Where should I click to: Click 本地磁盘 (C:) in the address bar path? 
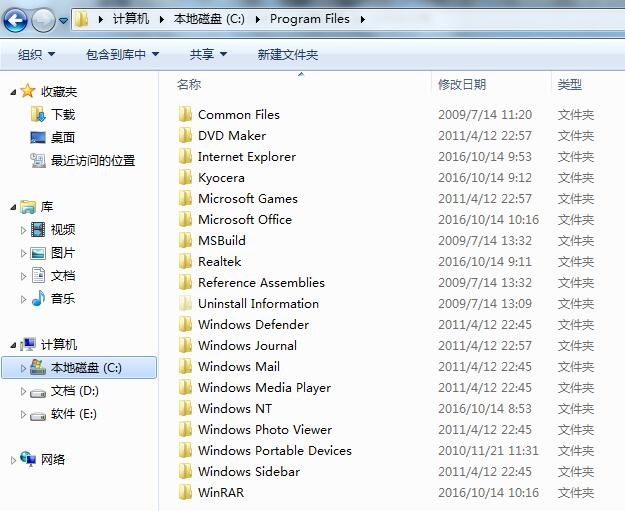click(x=209, y=19)
